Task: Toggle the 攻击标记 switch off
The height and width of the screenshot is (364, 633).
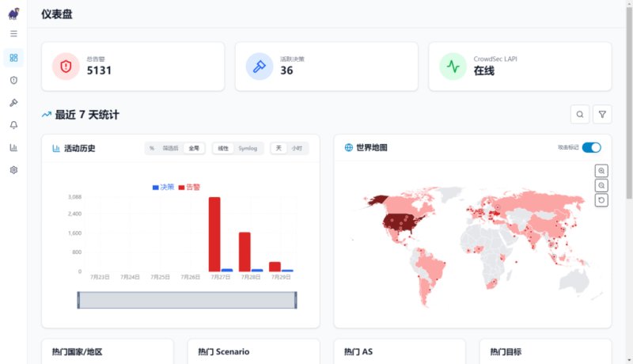Action: pos(591,148)
